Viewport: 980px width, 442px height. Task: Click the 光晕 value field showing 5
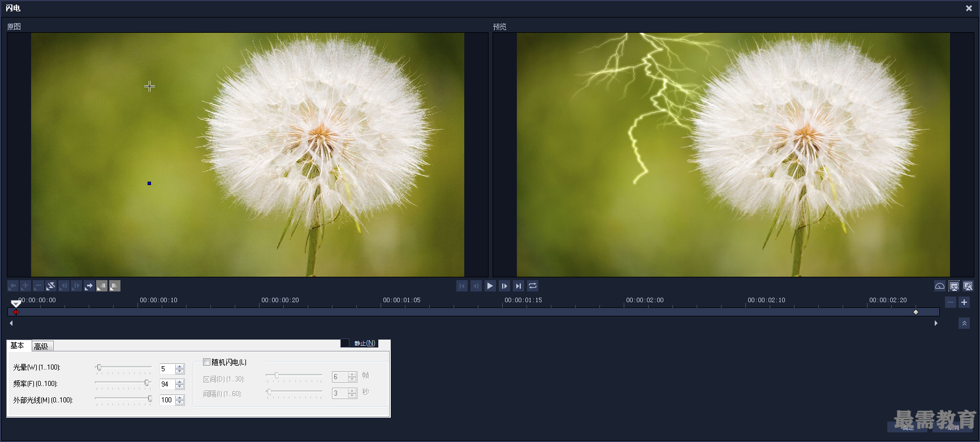(x=167, y=369)
